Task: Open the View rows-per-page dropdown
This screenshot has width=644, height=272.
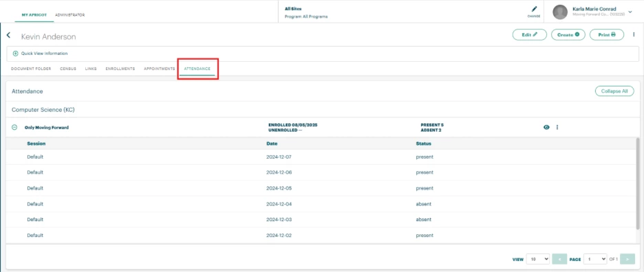Action: [x=537, y=259]
